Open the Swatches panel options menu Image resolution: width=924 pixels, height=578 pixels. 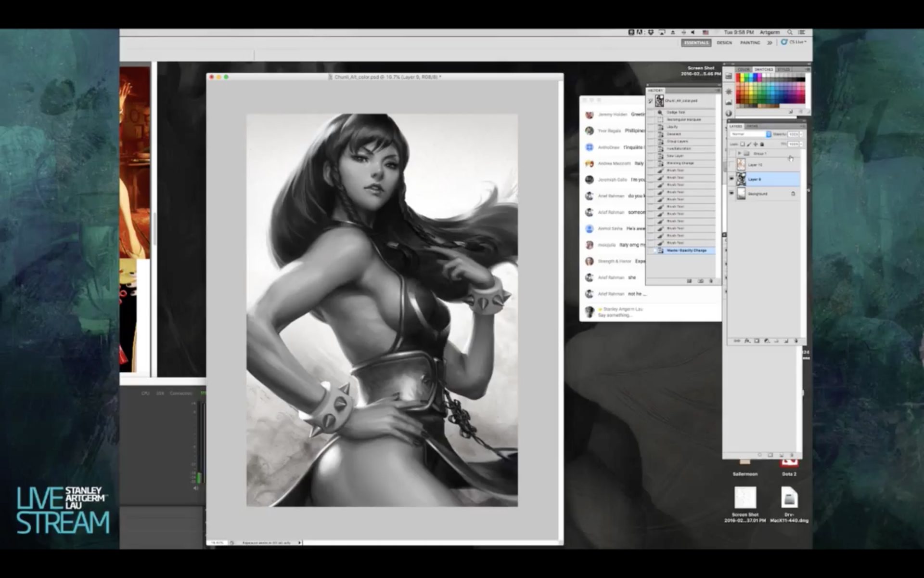[807, 69]
